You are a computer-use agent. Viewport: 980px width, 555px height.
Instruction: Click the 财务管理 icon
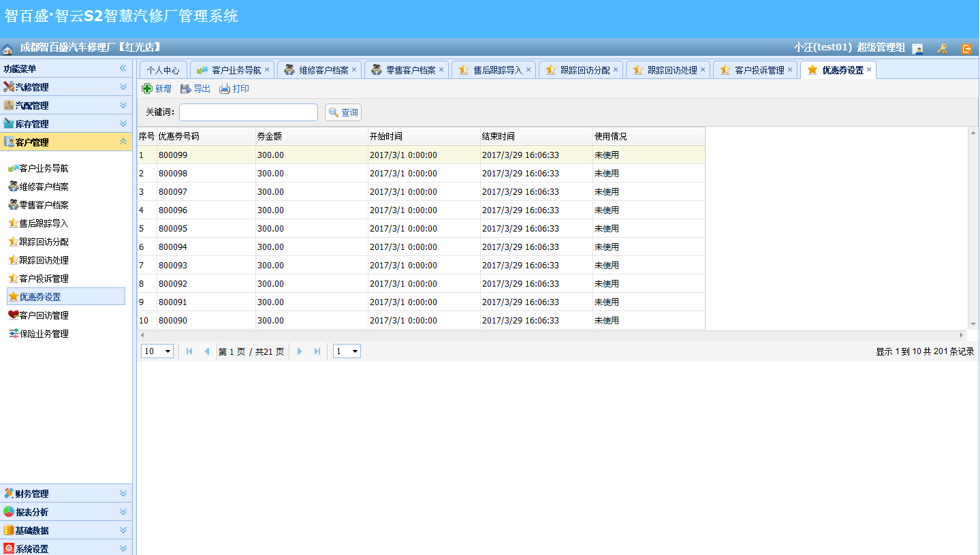(9, 493)
